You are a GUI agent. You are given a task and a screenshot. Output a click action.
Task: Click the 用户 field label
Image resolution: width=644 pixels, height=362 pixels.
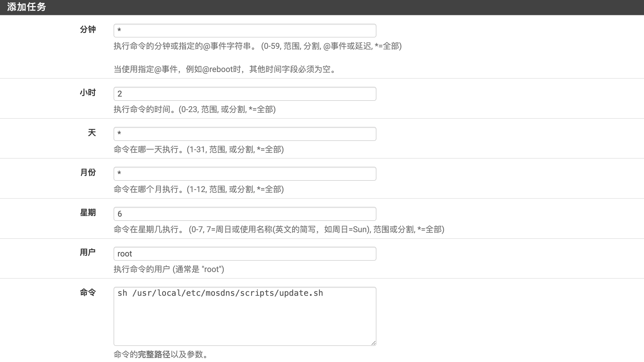88,252
